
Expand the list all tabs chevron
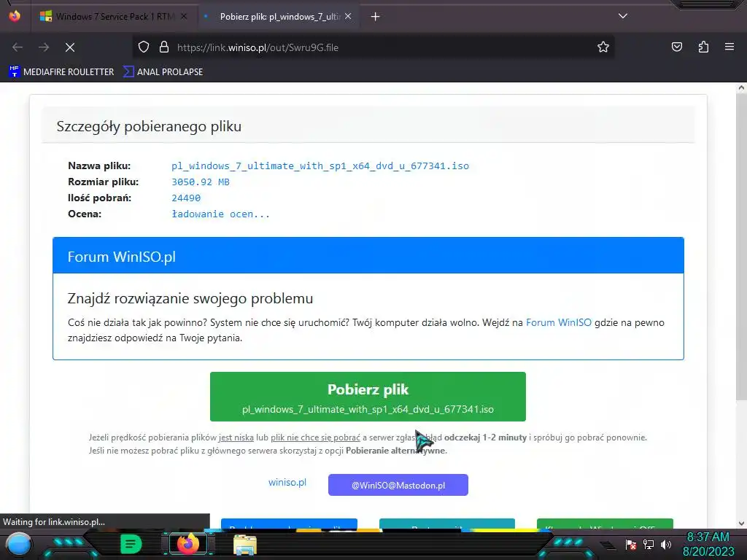(x=623, y=16)
